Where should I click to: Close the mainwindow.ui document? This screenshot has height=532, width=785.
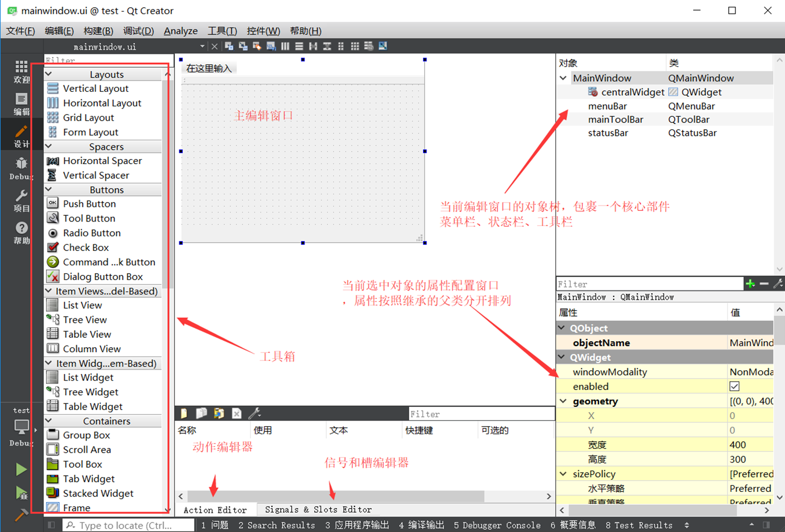click(x=214, y=46)
